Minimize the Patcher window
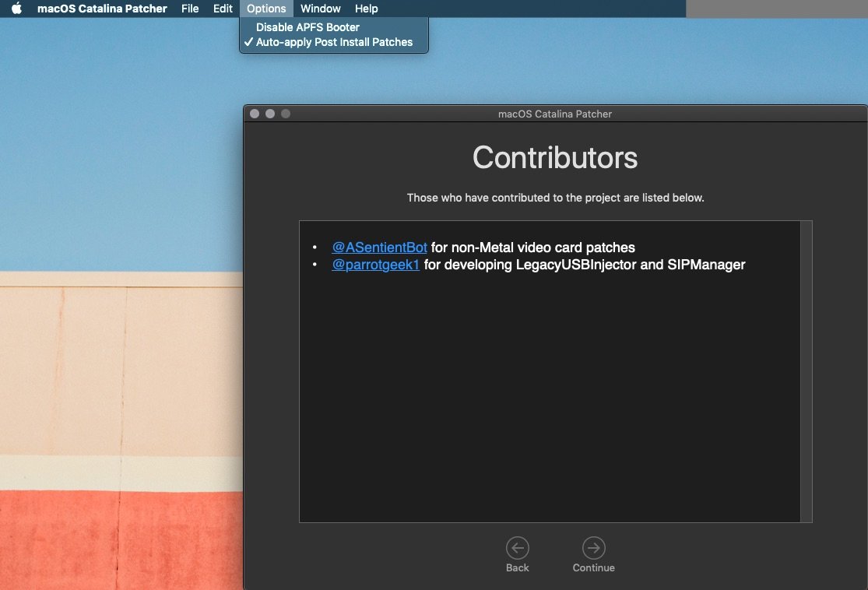 tap(270, 114)
